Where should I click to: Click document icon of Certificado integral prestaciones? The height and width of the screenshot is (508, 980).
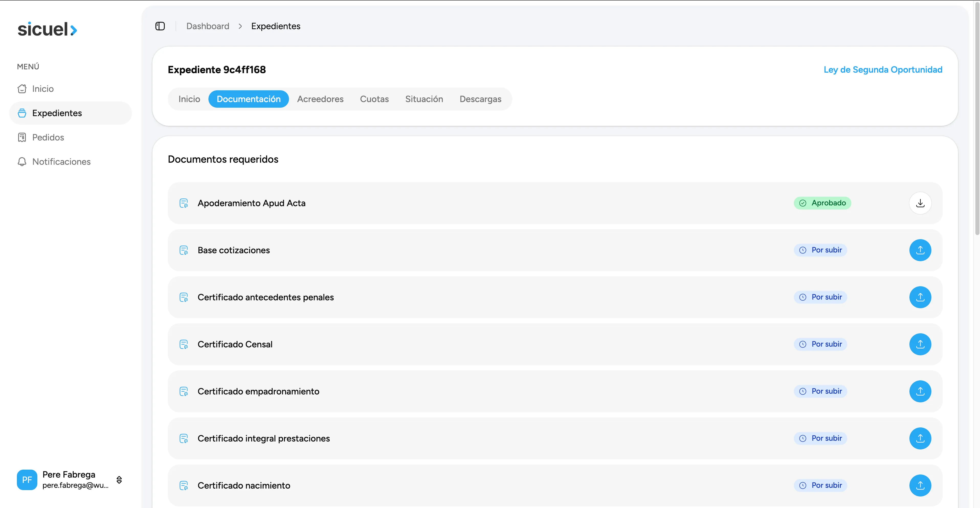(x=184, y=438)
